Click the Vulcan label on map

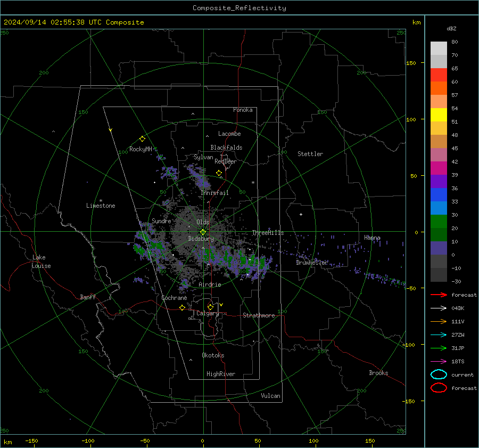point(271,396)
